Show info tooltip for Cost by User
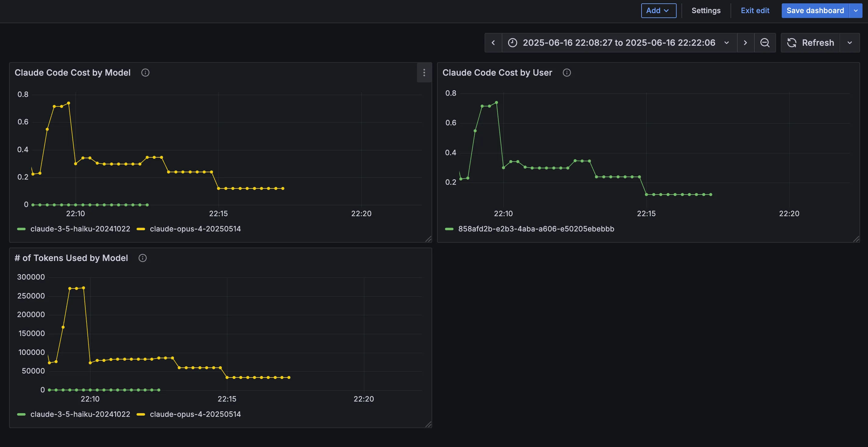The width and height of the screenshot is (868, 447). (x=567, y=73)
